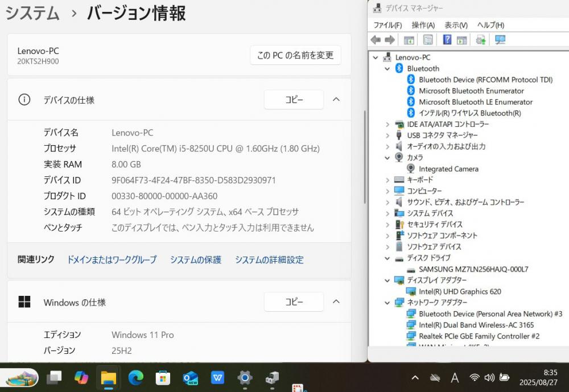Toggle the console tree pane toolbar icon
Image resolution: width=569 pixels, height=392 pixels.
(x=409, y=40)
